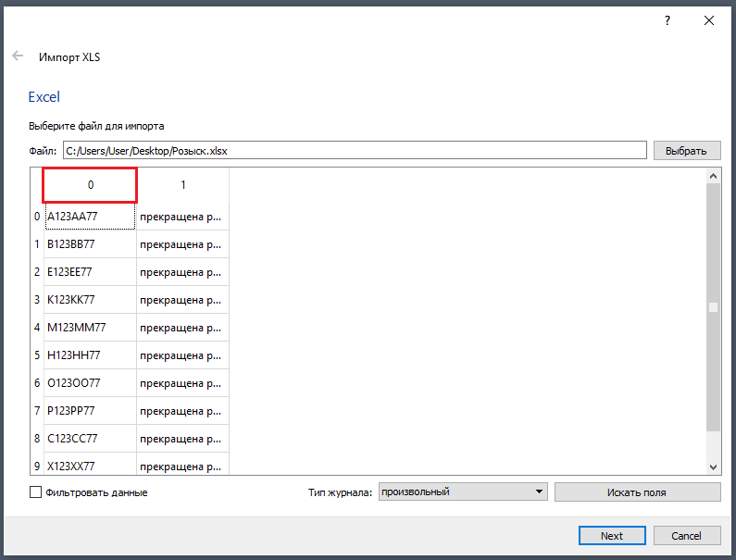Click the back arrow icon

[18, 56]
